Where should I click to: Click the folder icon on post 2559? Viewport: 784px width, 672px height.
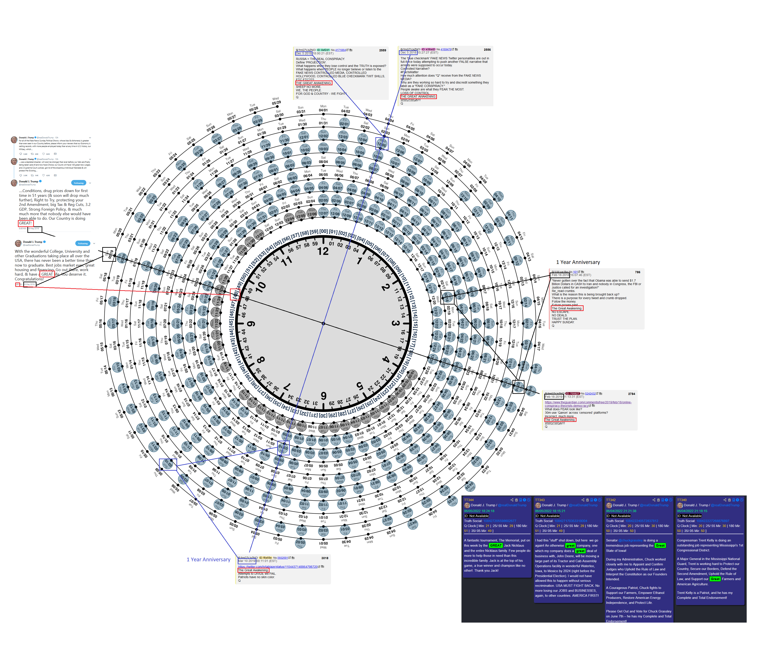[351, 50]
